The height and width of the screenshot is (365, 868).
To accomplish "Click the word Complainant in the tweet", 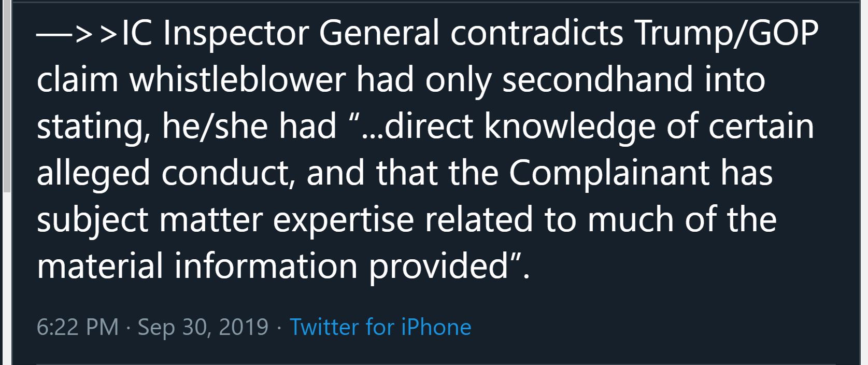I will [x=610, y=174].
